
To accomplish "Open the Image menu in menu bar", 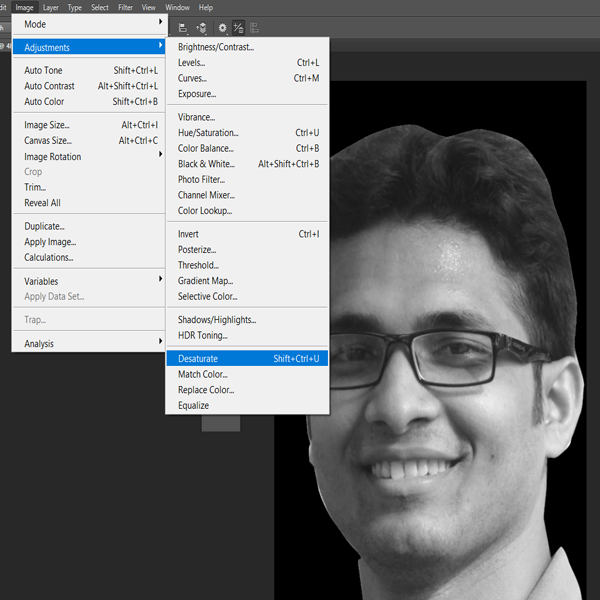I will (x=24, y=7).
